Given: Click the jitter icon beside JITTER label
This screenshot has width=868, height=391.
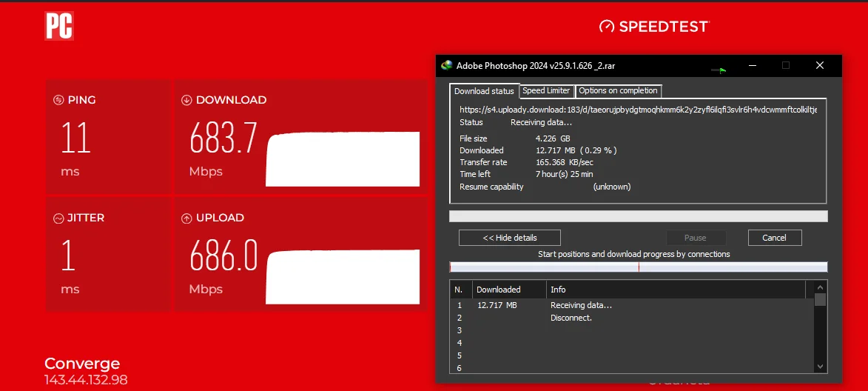Looking at the screenshot, I should pos(58,218).
